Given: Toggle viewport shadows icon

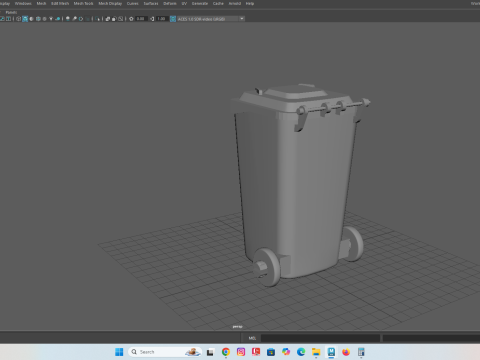Looking at the screenshot, I should (x=58, y=19).
